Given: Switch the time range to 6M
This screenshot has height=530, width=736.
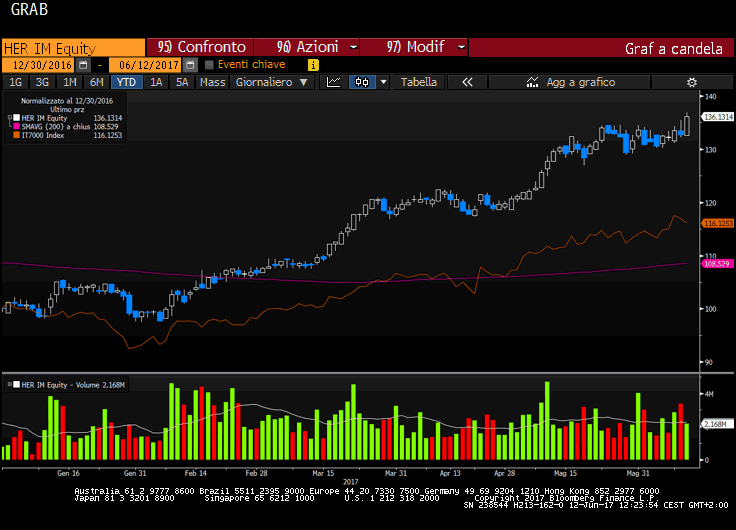Looking at the screenshot, I should click(x=96, y=82).
